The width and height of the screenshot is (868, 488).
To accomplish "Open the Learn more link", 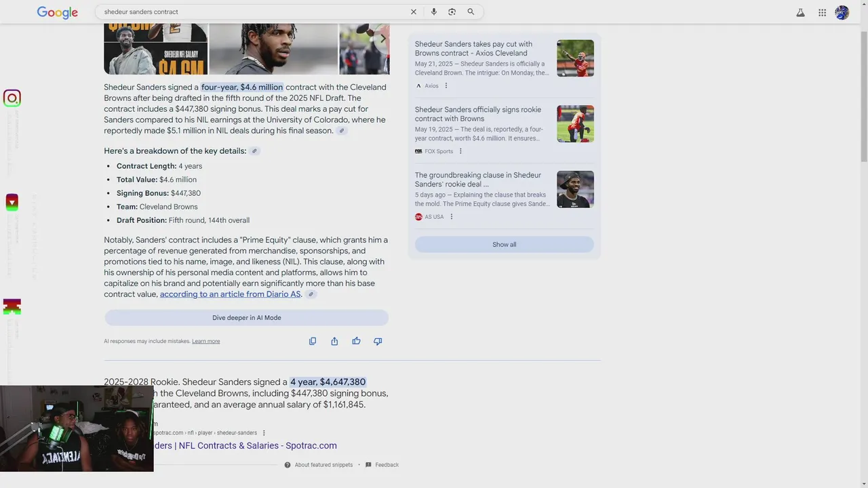I will [206, 341].
